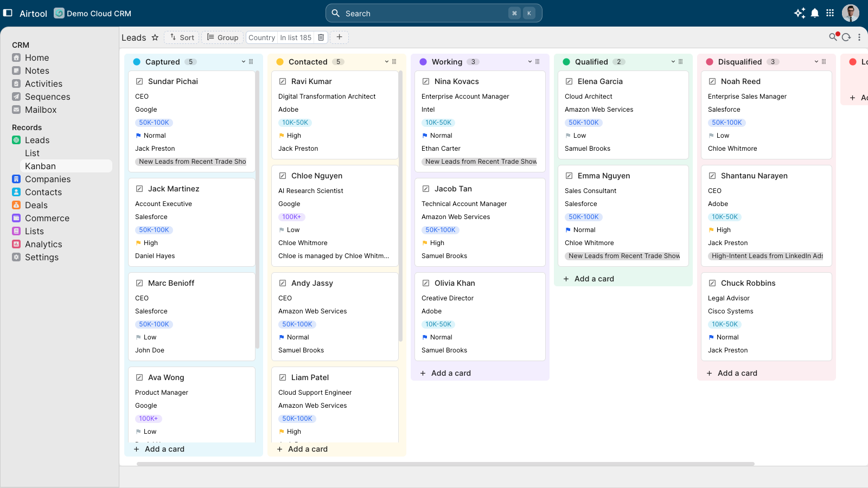Open the board's more options menu
The image size is (868, 488).
tap(859, 37)
